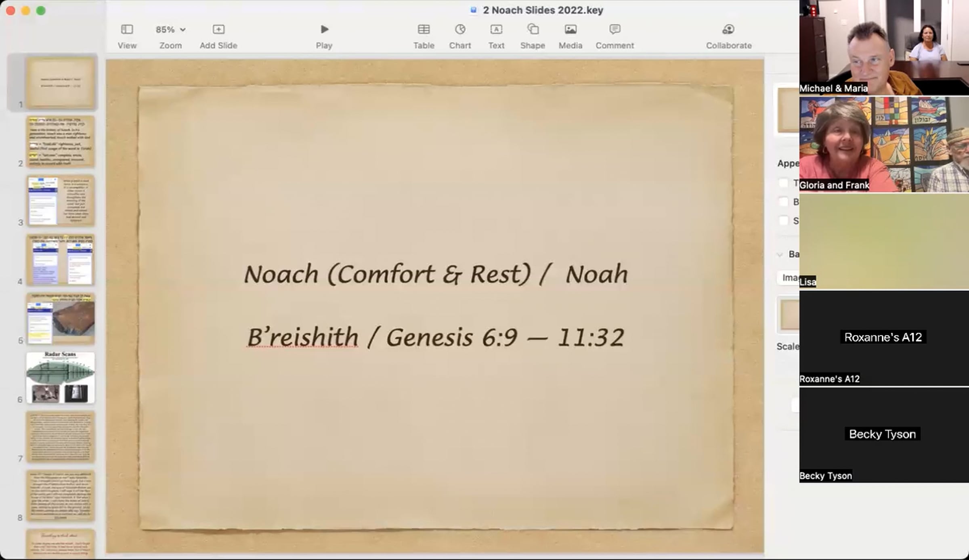Image resolution: width=969 pixels, height=560 pixels.
Task: Click the Collaborate icon
Action: (728, 29)
